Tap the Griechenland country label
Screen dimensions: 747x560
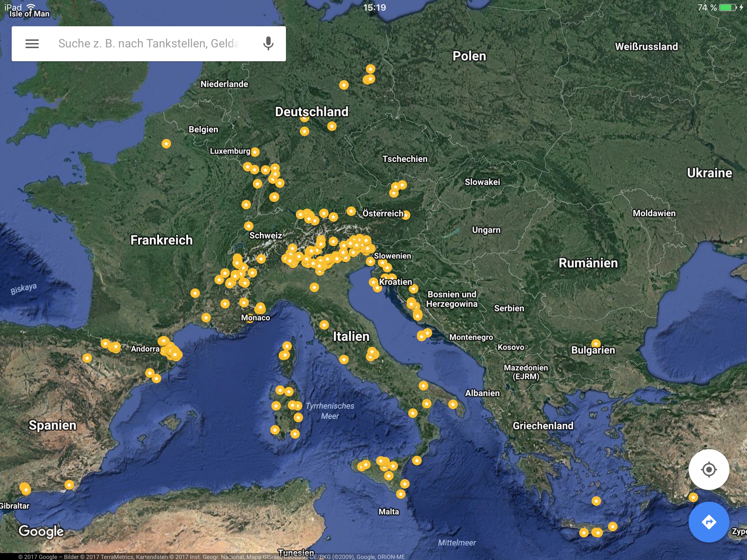point(543,425)
